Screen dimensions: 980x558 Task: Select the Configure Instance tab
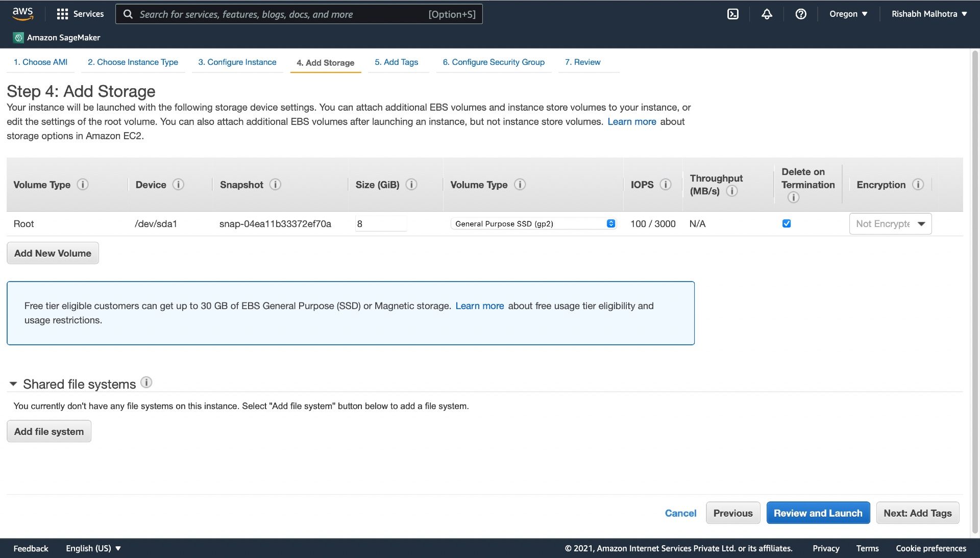click(x=237, y=62)
